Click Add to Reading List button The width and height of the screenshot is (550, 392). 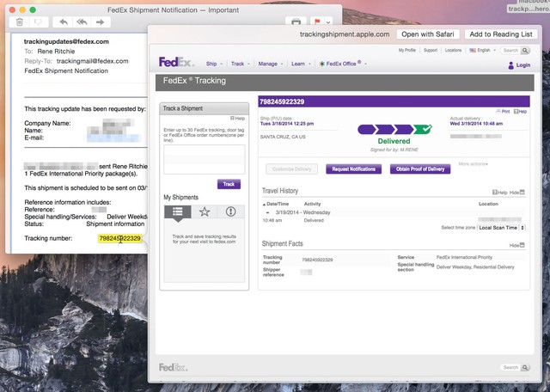500,34
